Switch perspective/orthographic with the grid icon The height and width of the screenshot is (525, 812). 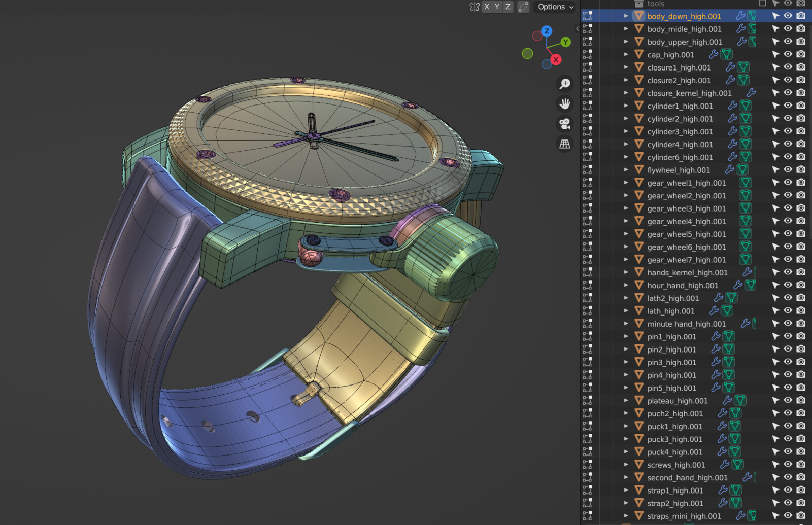click(564, 144)
